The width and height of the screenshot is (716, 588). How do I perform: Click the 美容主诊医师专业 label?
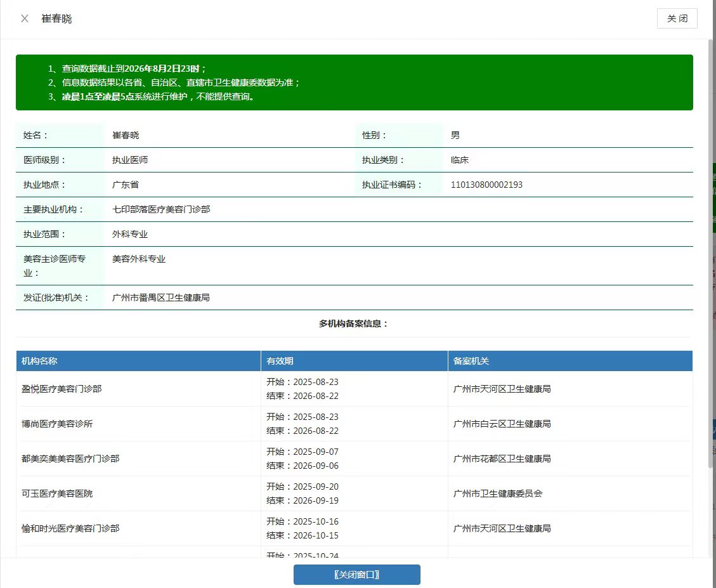55,266
